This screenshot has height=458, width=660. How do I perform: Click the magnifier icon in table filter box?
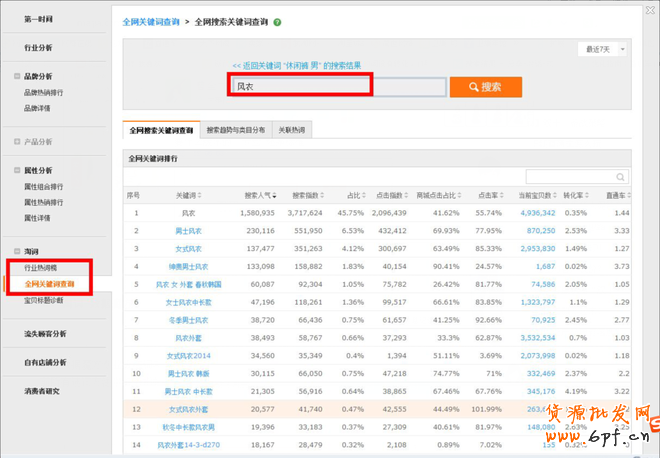(x=619, y=177)
